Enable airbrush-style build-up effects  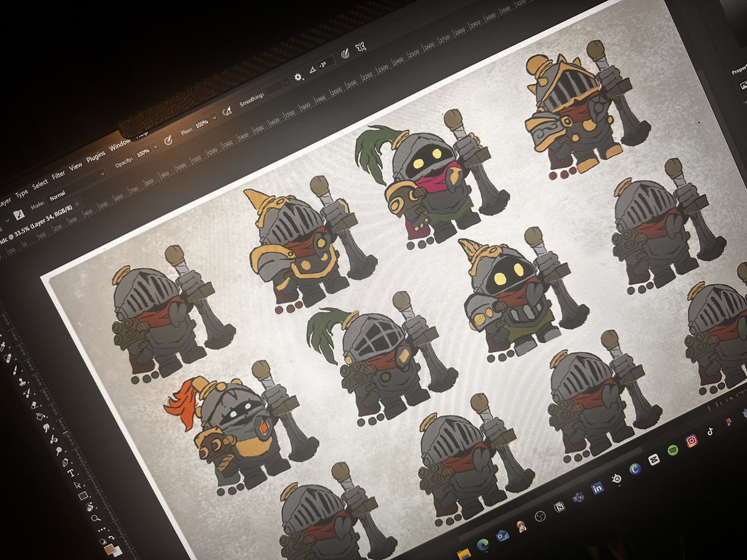[227, 112]
